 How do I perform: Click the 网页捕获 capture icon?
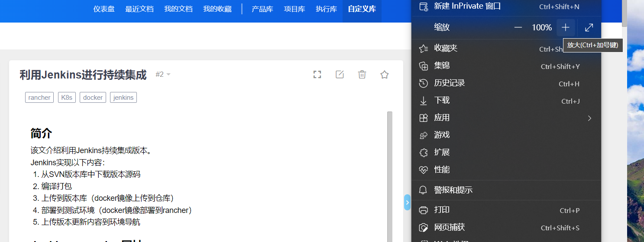click(424, 228)
